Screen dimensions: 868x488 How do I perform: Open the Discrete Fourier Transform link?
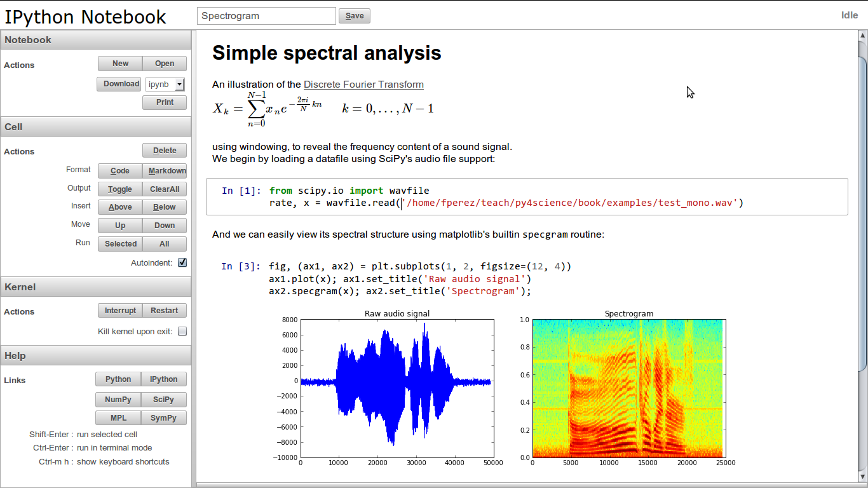coord(363,84)
